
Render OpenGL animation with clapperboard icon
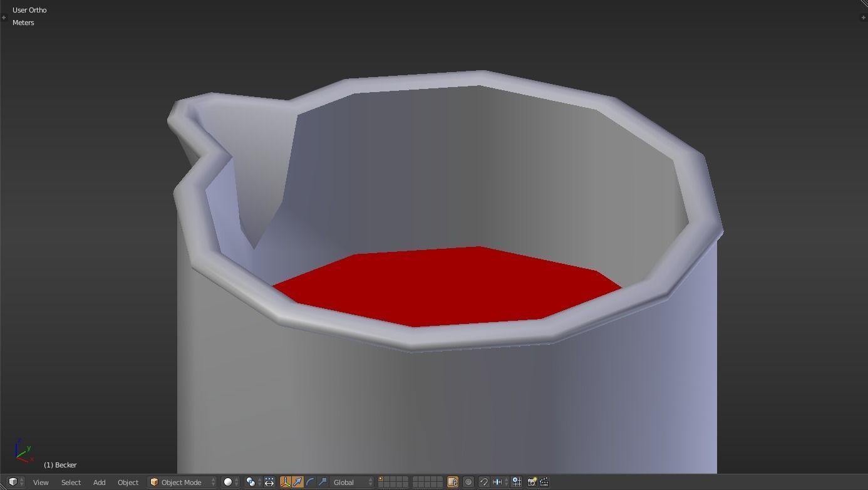(544, 482)
